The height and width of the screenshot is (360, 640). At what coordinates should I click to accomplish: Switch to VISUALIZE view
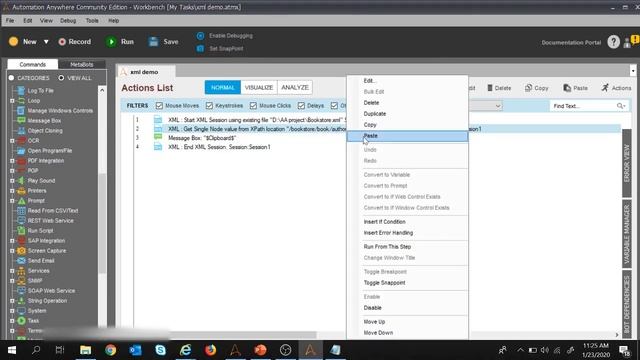(259, 87)
